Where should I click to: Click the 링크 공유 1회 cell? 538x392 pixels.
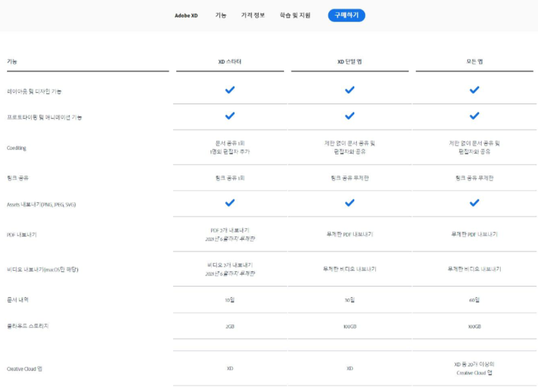tap(230, 178)
